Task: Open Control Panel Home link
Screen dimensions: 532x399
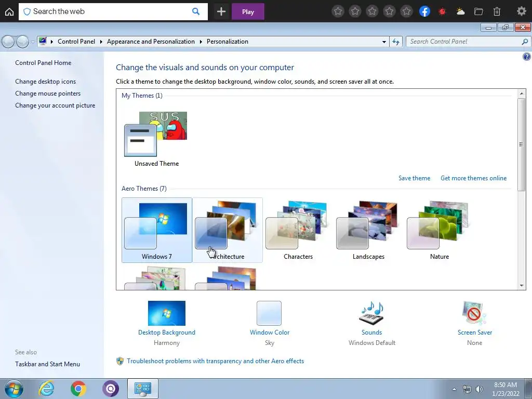Action: [x=43, y=63]
